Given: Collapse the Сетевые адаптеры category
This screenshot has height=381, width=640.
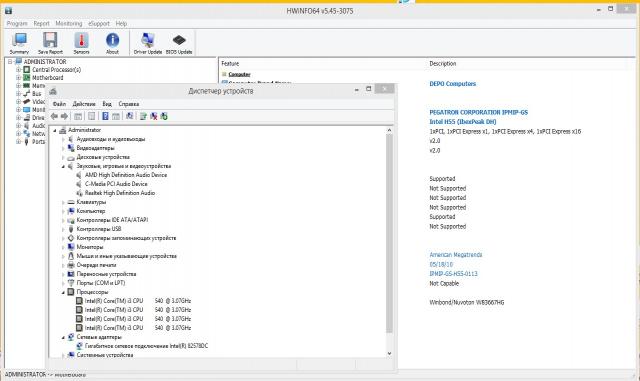Looking at the screenshot, I should click(63, 337).
